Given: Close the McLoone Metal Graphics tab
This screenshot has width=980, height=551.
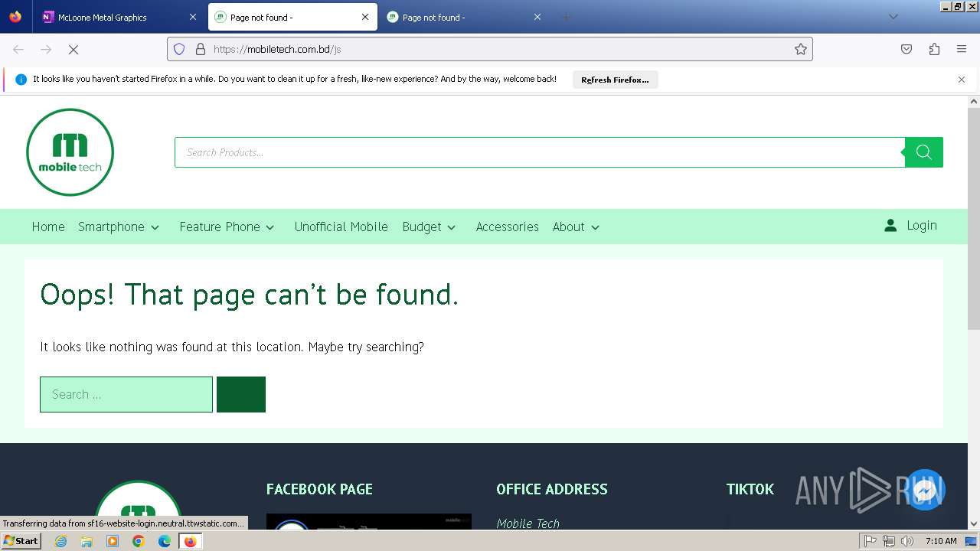Looking at the screenshot, I should [x=192, y=17].
